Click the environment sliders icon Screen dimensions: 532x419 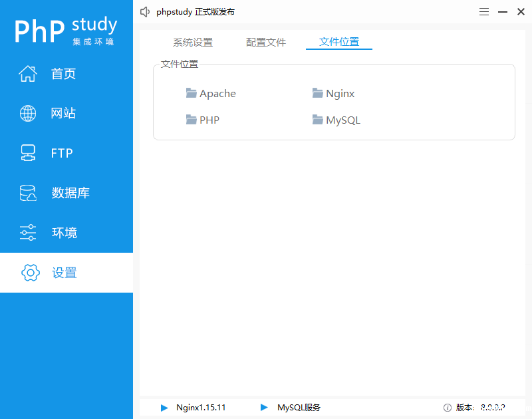point(28,233)
